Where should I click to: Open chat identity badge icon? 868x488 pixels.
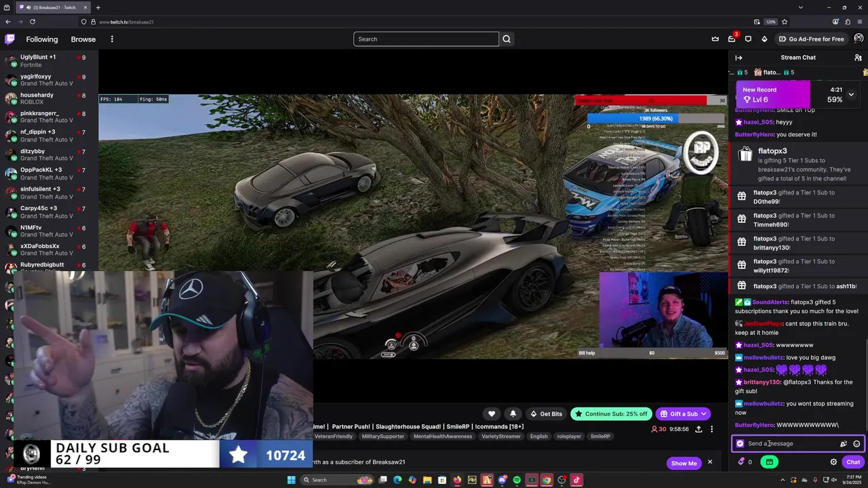point(740,444)
